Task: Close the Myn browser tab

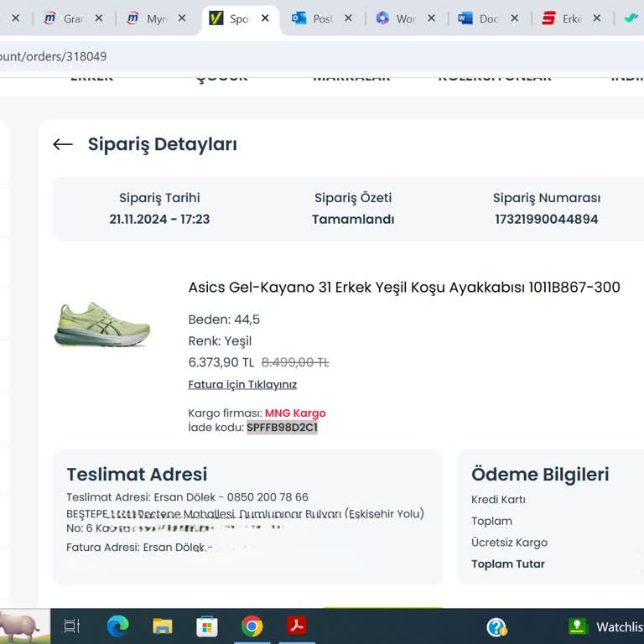Action: (182, 18)
